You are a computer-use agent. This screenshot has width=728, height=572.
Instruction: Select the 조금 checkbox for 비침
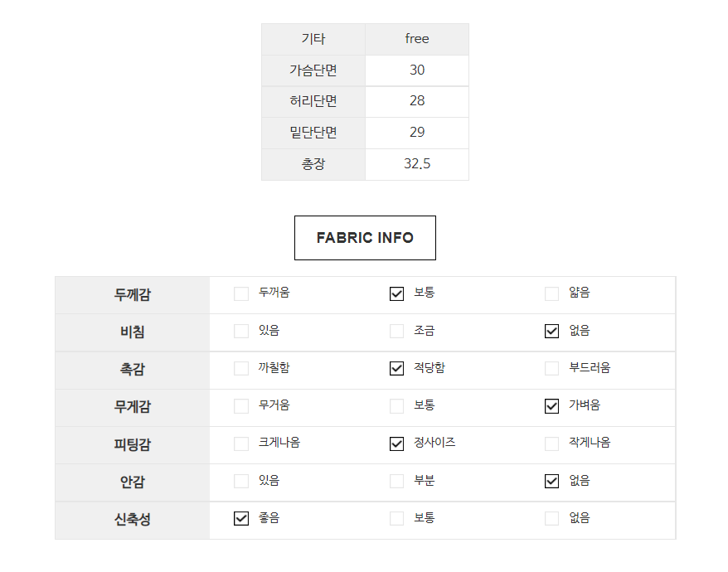[397, 332]
